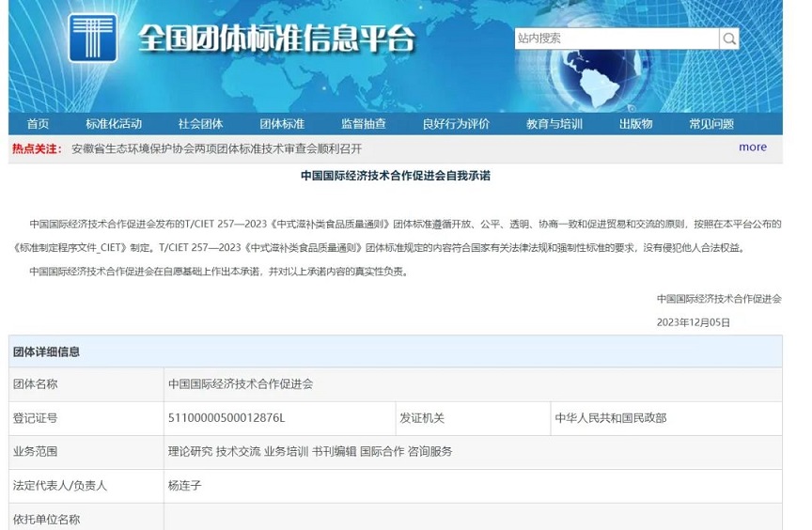Click the registration number 51100000500012876L

point(226,417)
